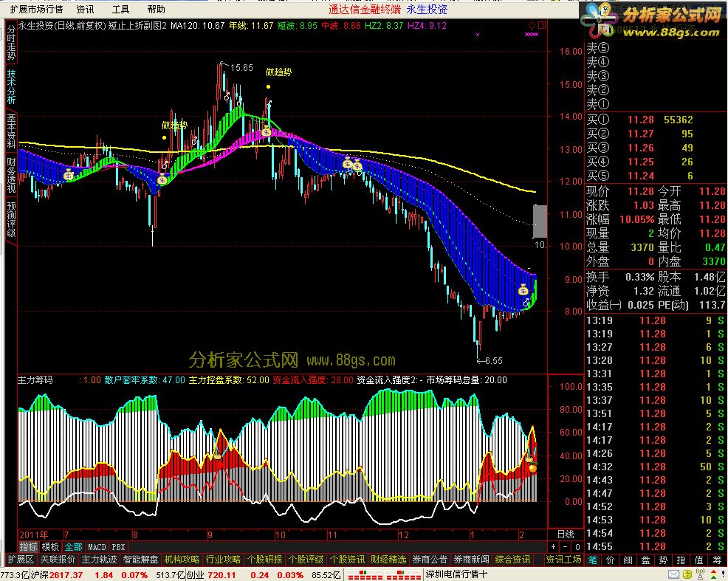Switch to 预测评级 side tab
The image size is (728, 581).
click(11, 219)
